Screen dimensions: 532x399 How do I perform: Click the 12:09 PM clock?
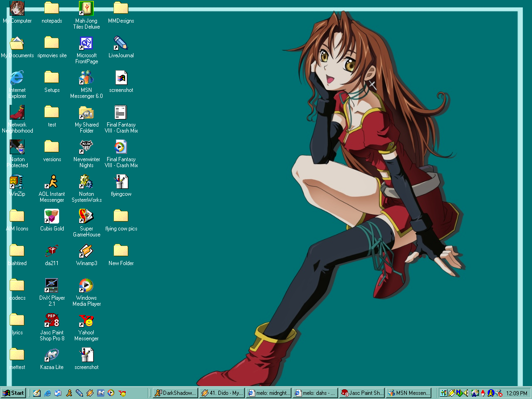tap(517, 393)
